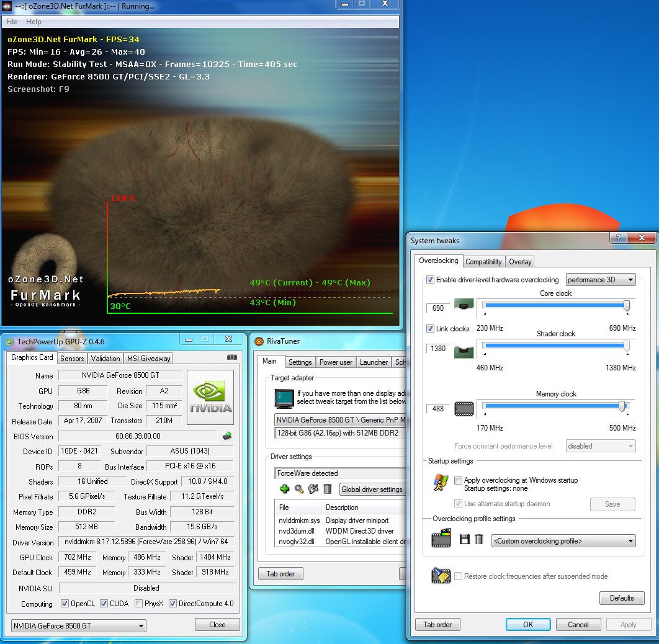Open the FurMark Help menu
This screenshot has height=644, width=659.
click(x=34, y=22)
